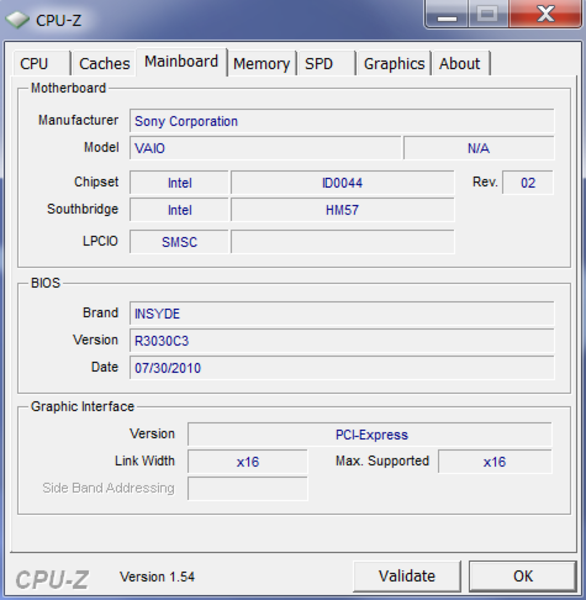The width and height of the screenshot is (586, 600).
Task: Click the LPCIO label
Action: (x=100, y=241)
